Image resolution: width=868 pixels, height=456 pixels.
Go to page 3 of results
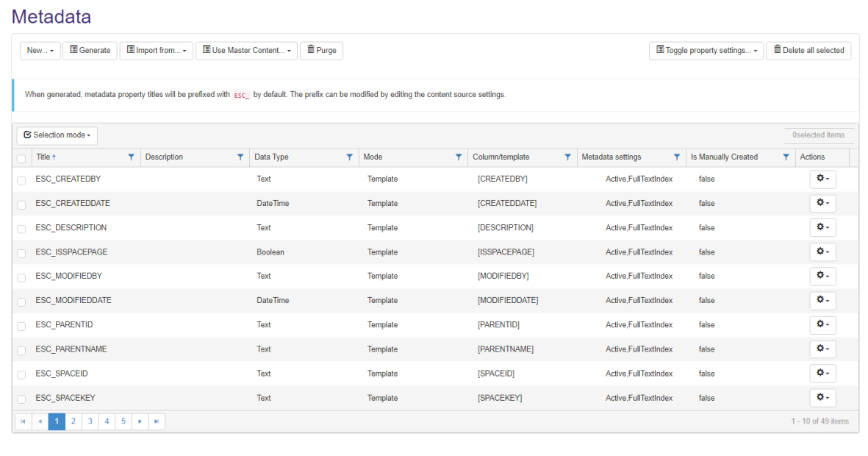tap(90, 421)
